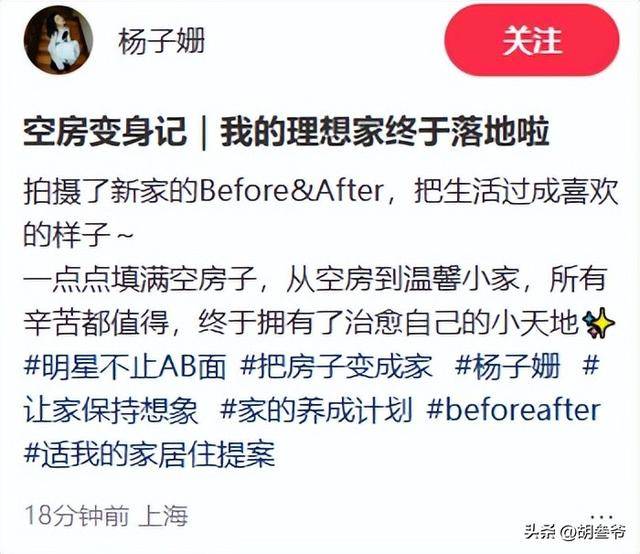Open hashtag #家的养成计划
The height and width of the screenshot is (554, 640).
316,410
